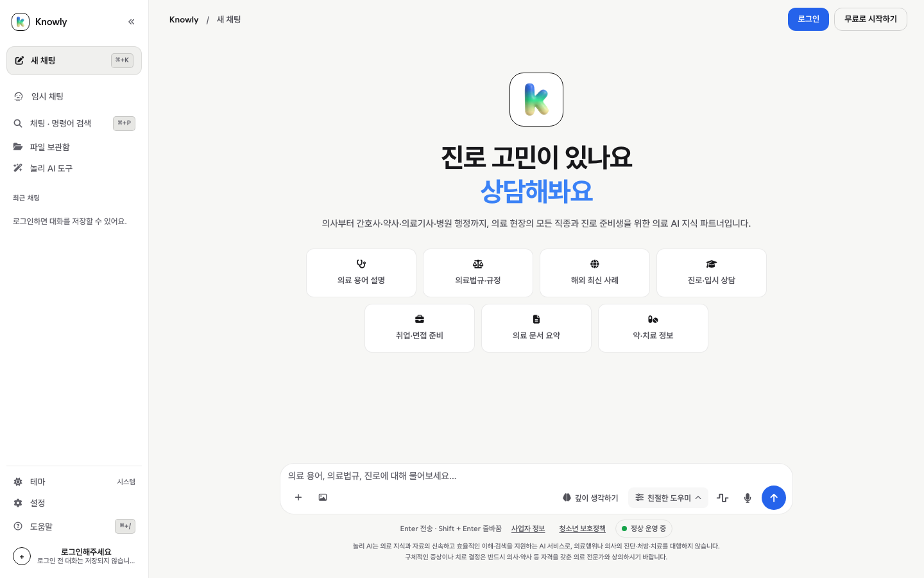This screenshot has width=924, height=578.
Task: Click the 테마 theme setting
Action: point(74,482)
